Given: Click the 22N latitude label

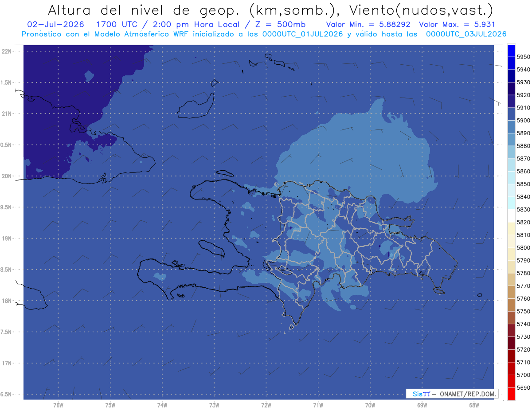Looking at the screenshot, I should [6, 51].
